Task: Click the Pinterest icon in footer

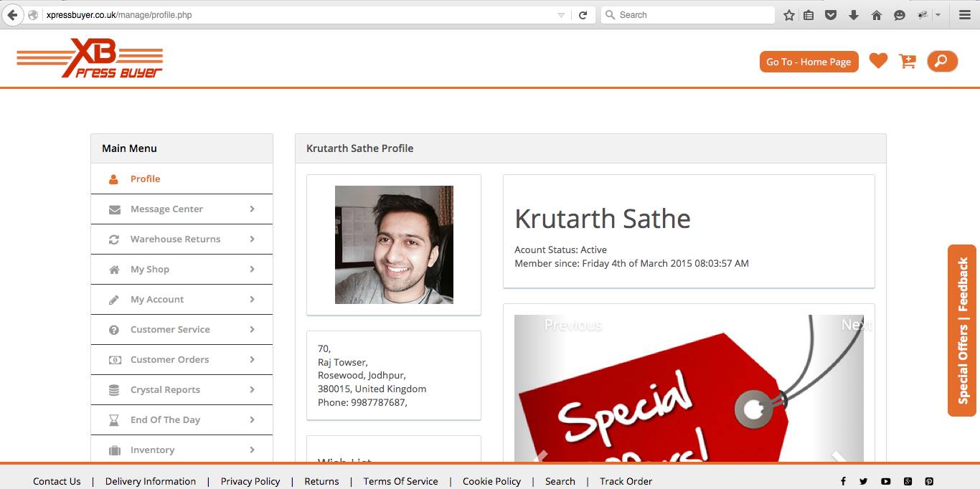Action: point(928,481)
